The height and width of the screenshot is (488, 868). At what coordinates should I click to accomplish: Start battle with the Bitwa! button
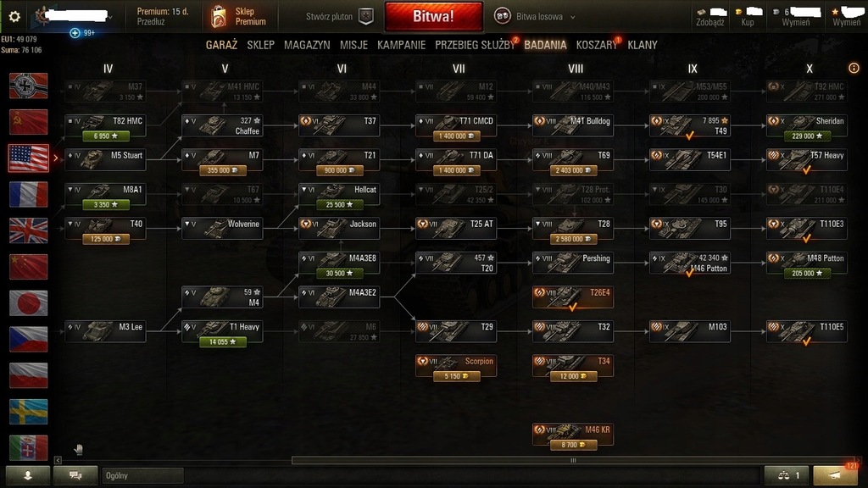coord(433,17)
